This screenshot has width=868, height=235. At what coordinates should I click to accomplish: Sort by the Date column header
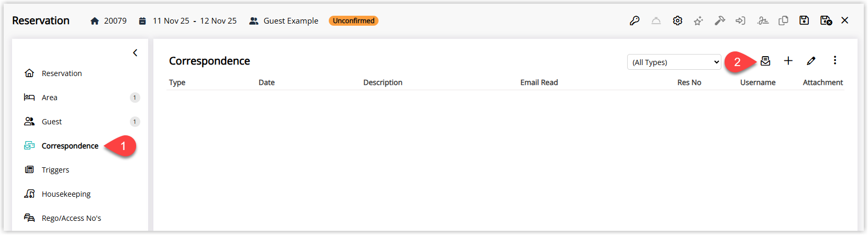pyautogui.click(x=266, y=82)
